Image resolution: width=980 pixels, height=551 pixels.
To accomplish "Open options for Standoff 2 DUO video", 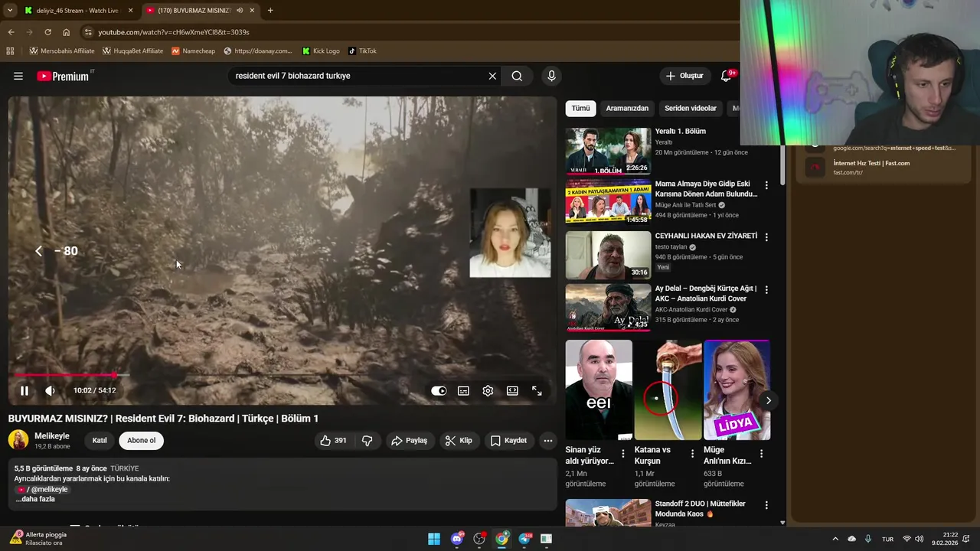I will coord(766,505).
